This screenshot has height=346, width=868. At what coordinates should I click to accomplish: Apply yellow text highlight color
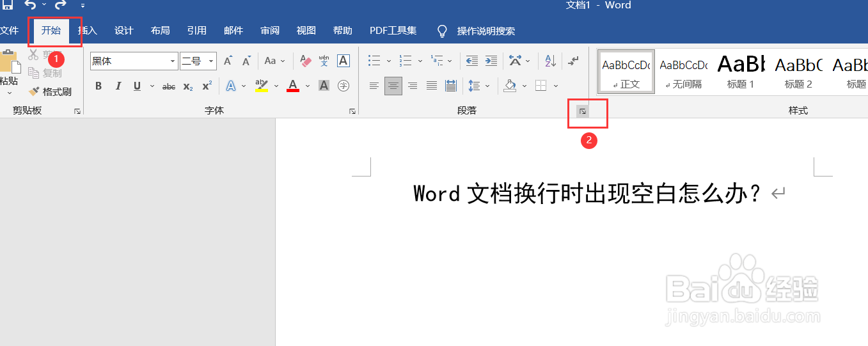[x=261, y=86]
